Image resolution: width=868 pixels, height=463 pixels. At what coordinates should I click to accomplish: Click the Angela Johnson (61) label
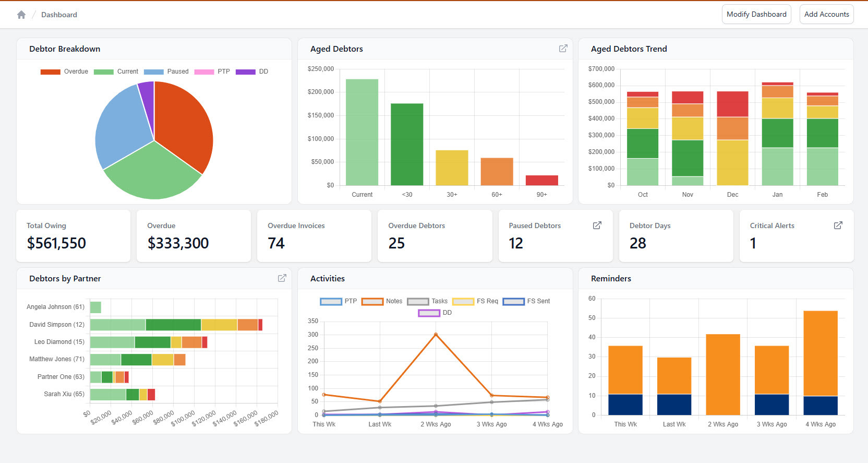[x=55, y=307]
